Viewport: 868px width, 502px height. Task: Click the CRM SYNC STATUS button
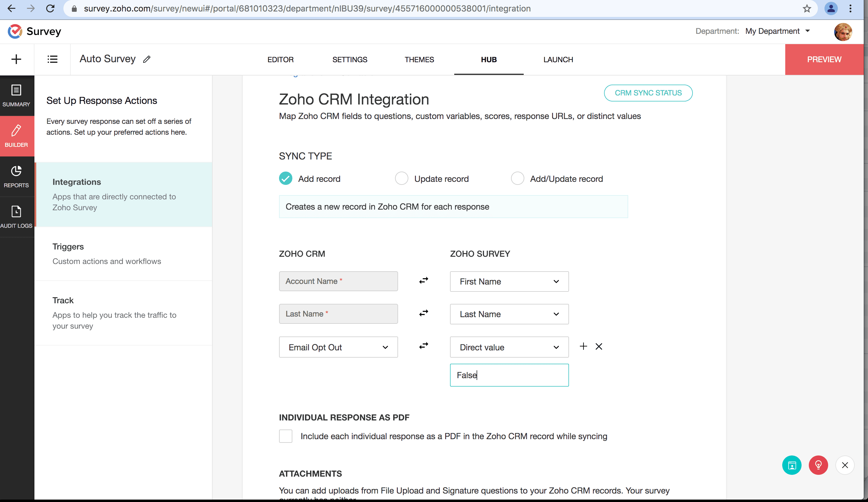[x=648, y=93]
